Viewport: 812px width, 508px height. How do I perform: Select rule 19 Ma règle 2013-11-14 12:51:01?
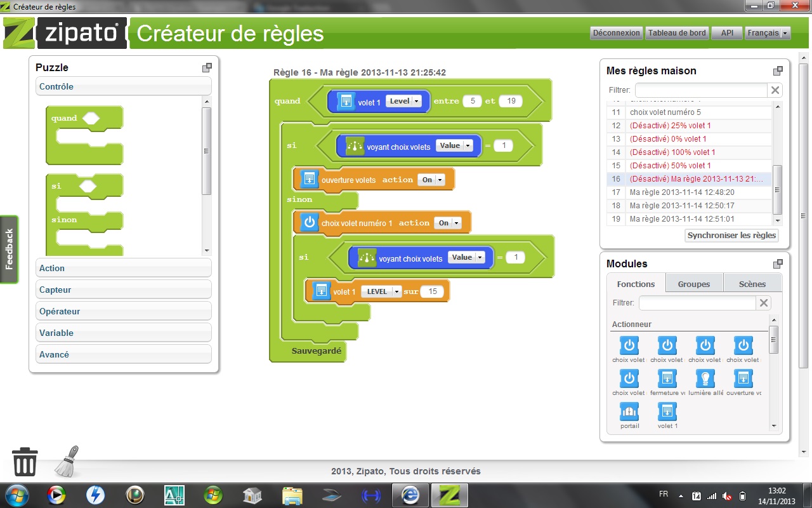coord(689,219)
